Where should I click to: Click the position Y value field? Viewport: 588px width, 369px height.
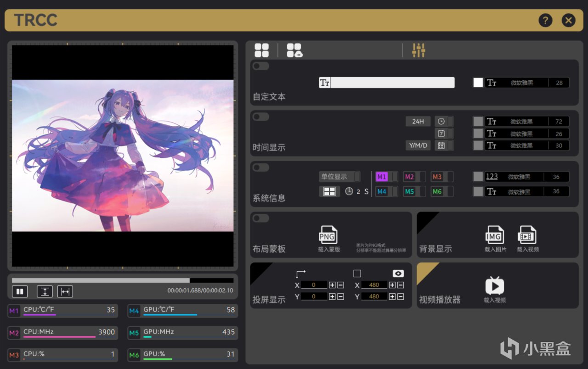pyautogui.click(x=314, y=296)
